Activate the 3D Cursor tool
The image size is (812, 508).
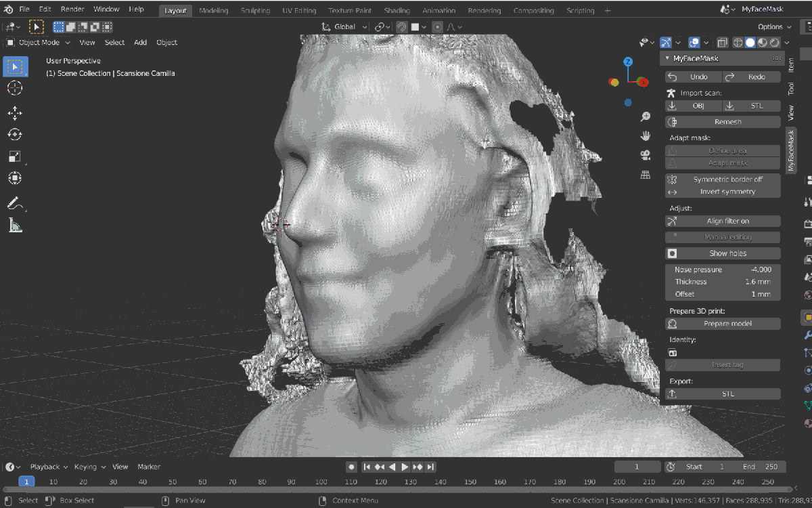15,88
